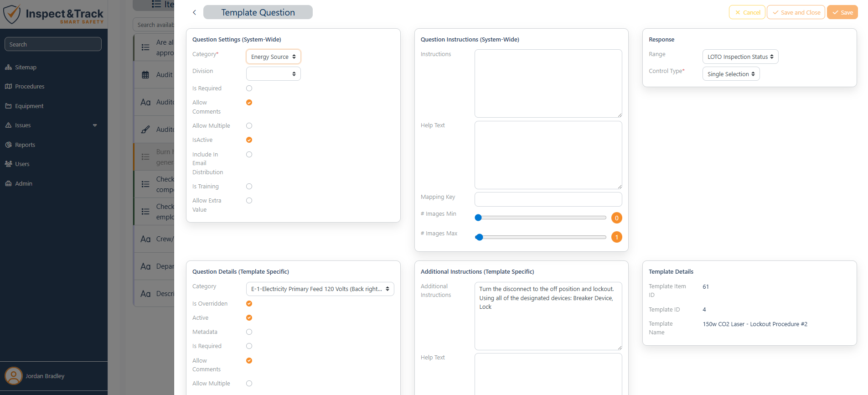Uncheck system-wide Allow Comments
This screenshot has width=868, height=395.
(x=249, y=103)
